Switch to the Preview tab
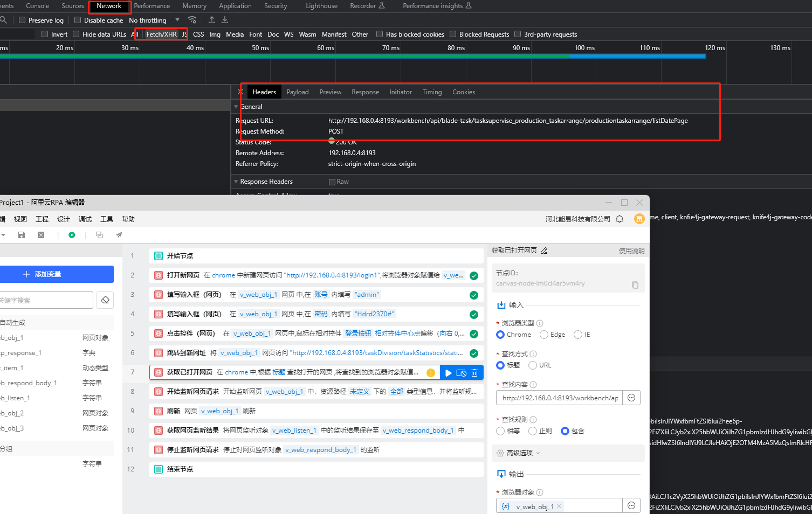812x514 pixels. [x=331, y=92]
